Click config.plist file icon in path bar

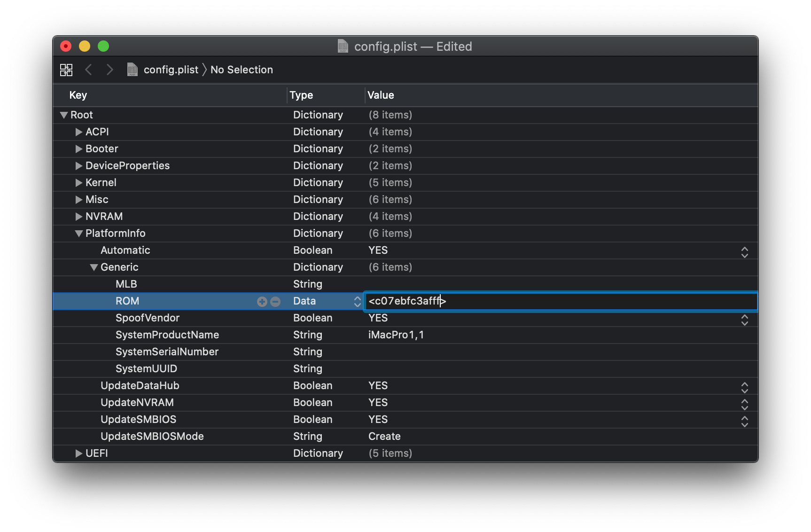(x=133, y=70)
